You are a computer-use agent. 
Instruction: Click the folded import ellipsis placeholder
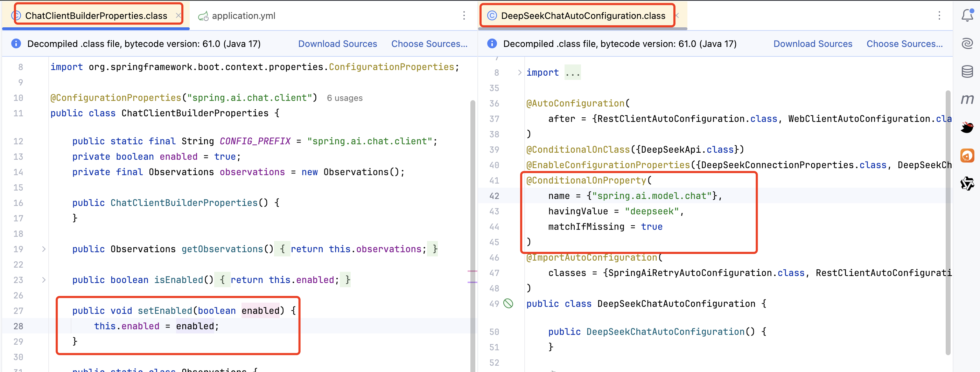573,73
